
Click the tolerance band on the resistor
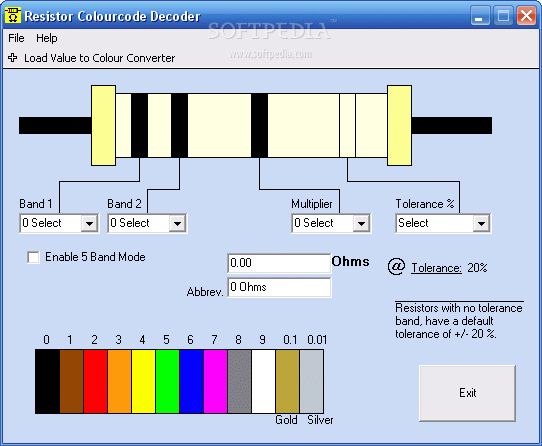click(x=347, y=126)
